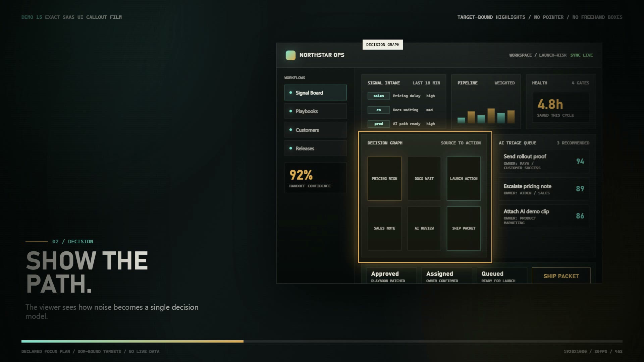Click the Pipeline bar chart
This screenshot has height=362, width=644.
pyautogui.click(x=486, y=116)
